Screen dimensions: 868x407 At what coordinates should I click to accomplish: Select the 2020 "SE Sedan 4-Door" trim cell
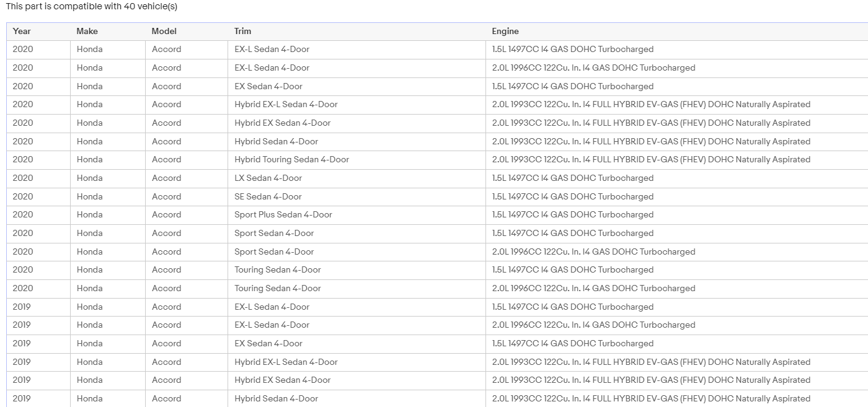(x=356, y=197)
